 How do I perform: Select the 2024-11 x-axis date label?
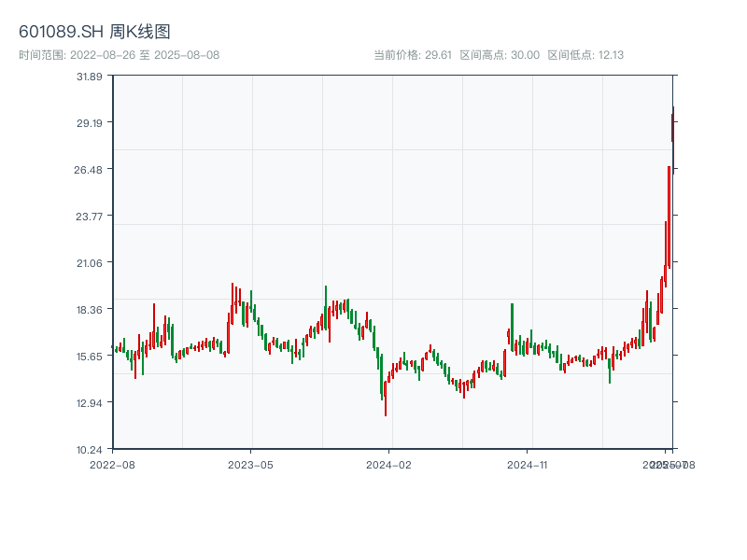click(529, 464)
